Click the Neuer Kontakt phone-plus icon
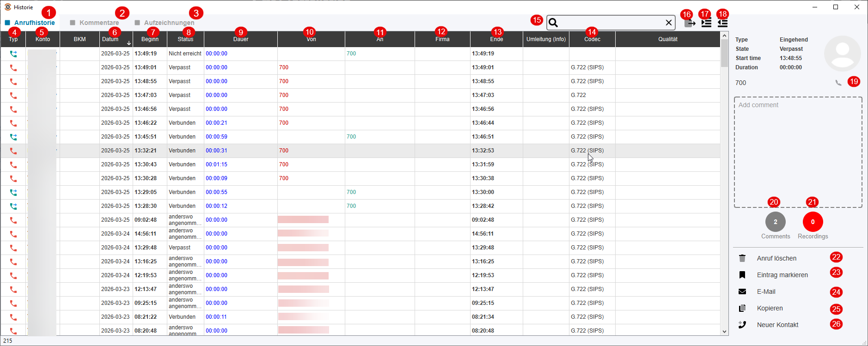868x346 pixels. 742,325
